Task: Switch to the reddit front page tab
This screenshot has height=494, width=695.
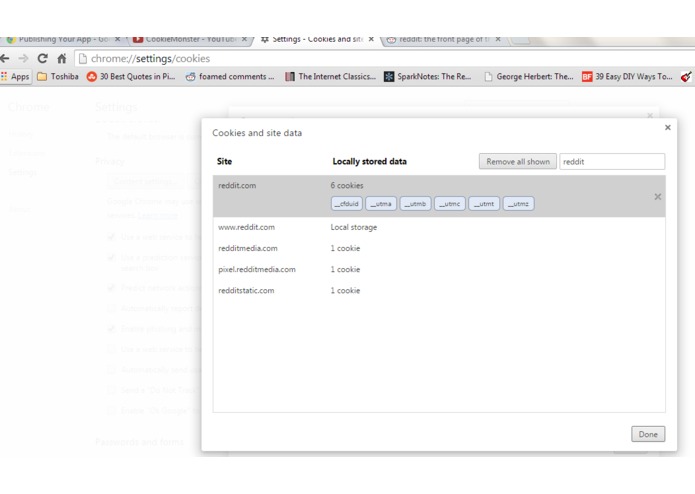Action: click(x=443, y=39)
